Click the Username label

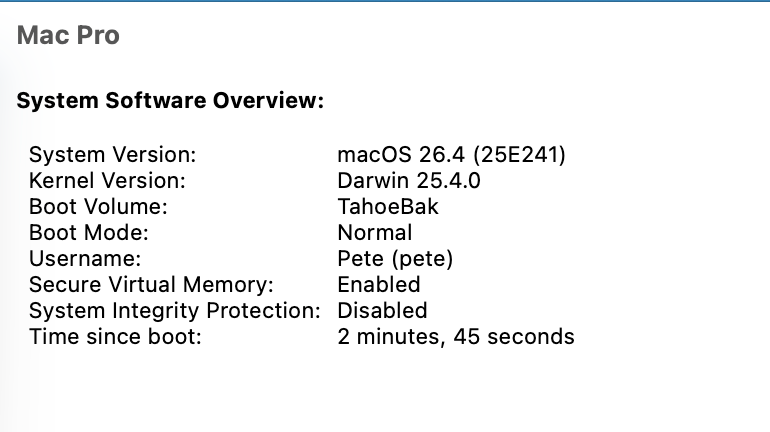pyautogui.click(x=85, y=259)
